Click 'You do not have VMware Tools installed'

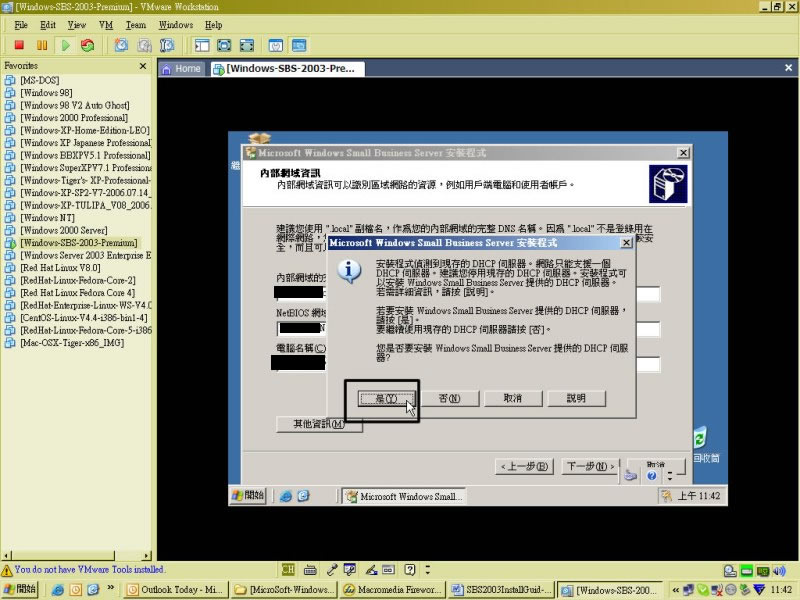89,569
